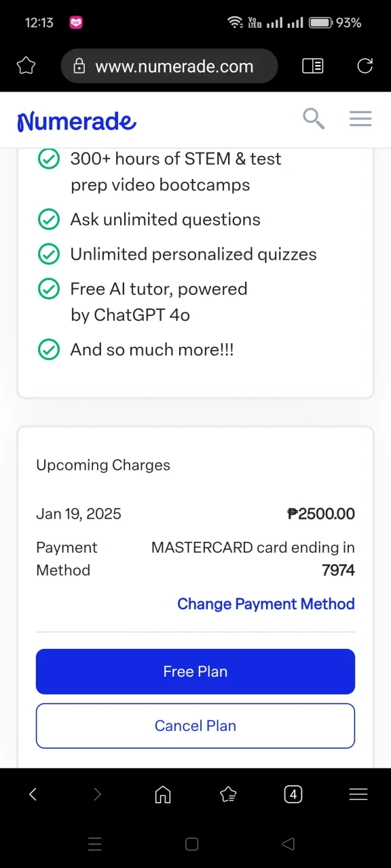The width and height of the screenshot is (391, 868).
Task: Click the Cancel Plan button
Action: point(195,726)
